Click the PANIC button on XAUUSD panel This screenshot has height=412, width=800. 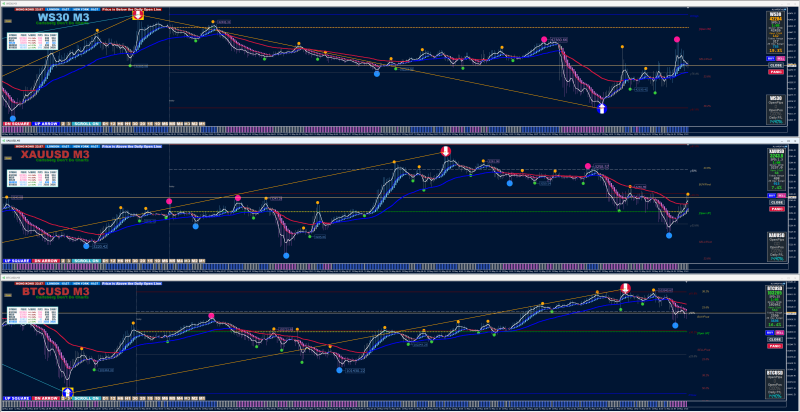coord(776,209)
